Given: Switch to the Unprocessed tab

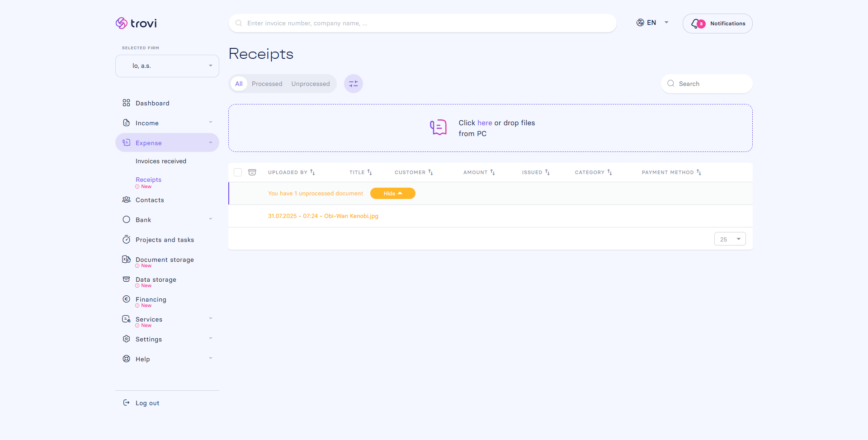Looking at the screenshot, I should point(311,84).
